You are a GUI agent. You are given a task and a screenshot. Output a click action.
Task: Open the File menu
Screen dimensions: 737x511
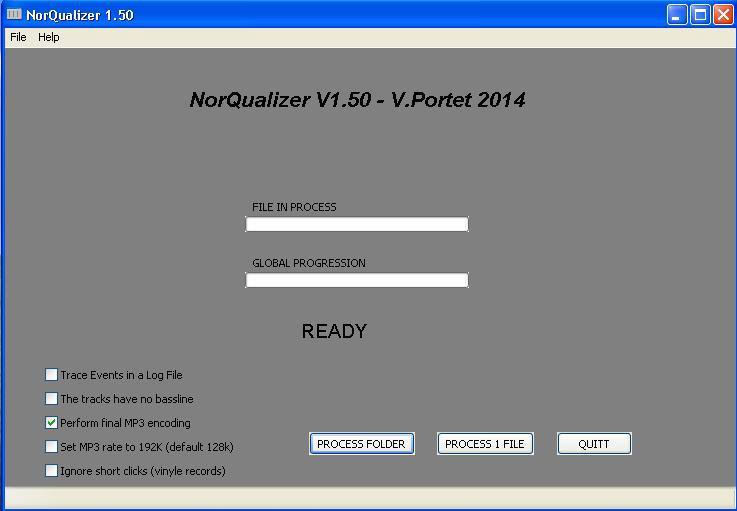18,37
